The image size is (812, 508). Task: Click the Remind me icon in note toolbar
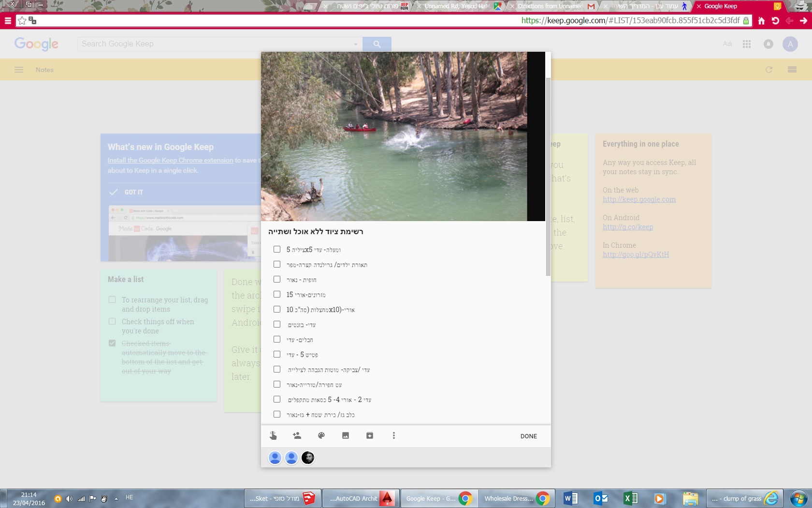pos(273,435)
